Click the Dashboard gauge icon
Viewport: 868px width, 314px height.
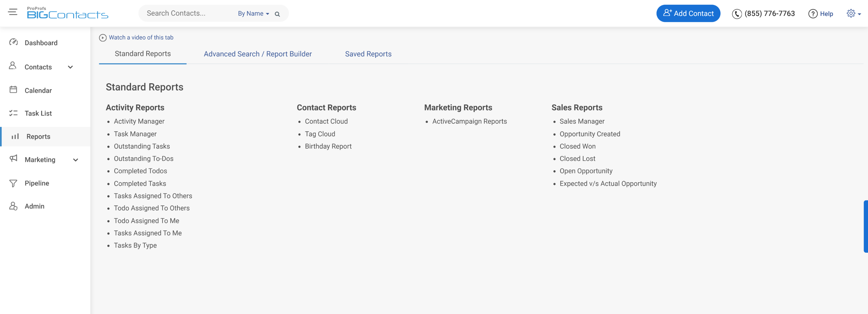click(14, 42)
